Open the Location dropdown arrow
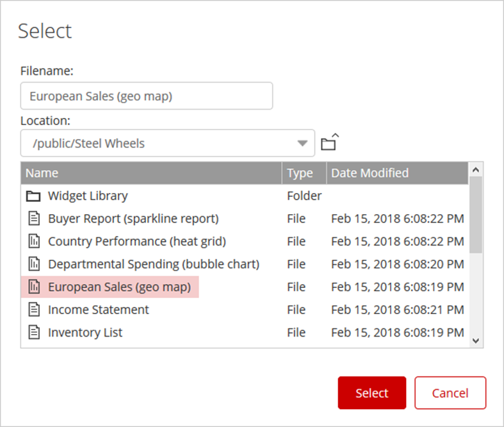 point(302,143)
